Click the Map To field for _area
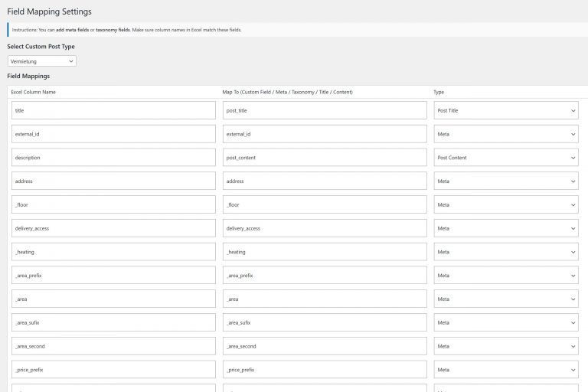This screenshot has height=392, width=588. [x=325, y=299]
